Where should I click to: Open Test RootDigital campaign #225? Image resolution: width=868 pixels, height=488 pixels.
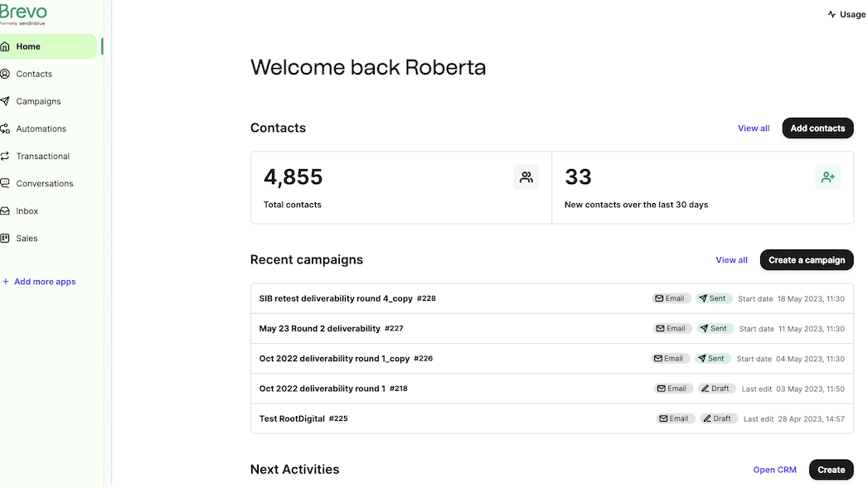303,418
